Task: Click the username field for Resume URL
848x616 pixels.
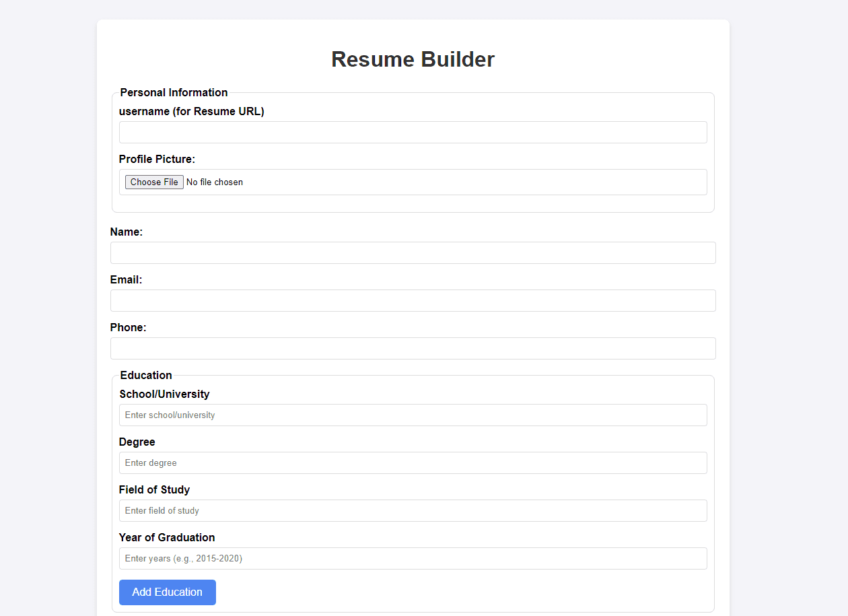Action: pyautogui.click(x=413, y=132)
